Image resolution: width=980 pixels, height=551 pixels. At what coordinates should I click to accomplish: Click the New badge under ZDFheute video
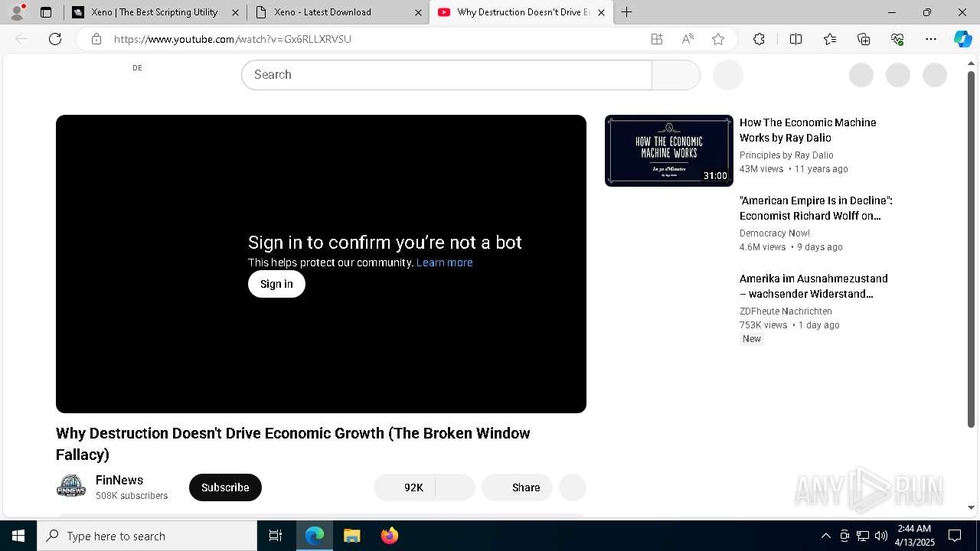point(752,339)
